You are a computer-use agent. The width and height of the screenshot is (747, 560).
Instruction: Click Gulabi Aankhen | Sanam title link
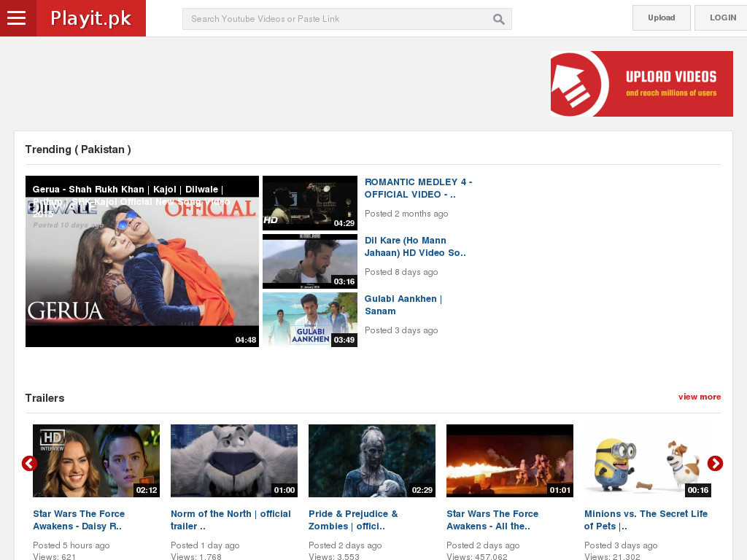coord(403,305)
